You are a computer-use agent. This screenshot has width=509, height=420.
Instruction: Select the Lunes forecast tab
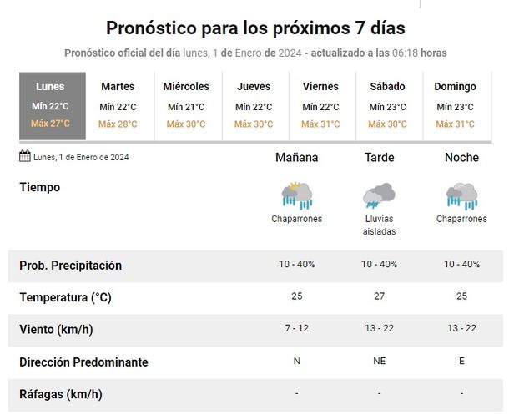pyautogui.click(x=51, y=106)
